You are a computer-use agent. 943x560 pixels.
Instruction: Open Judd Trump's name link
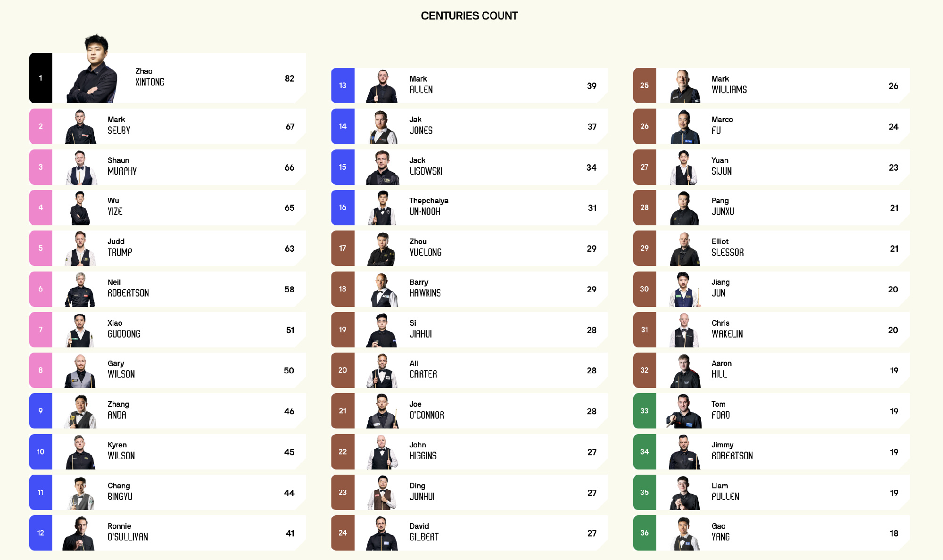(x=119, y=247)
